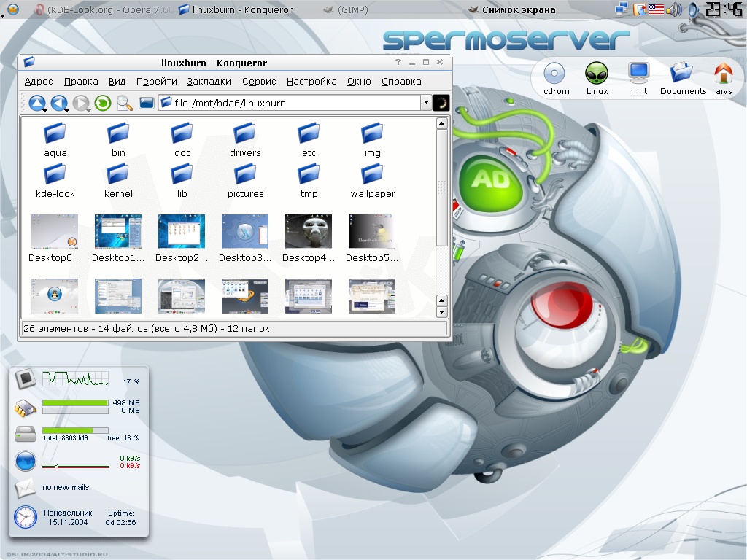Screen dimensions: 747x560
Task: Click the 23:45 panel clock
Action: click(723, 9)
